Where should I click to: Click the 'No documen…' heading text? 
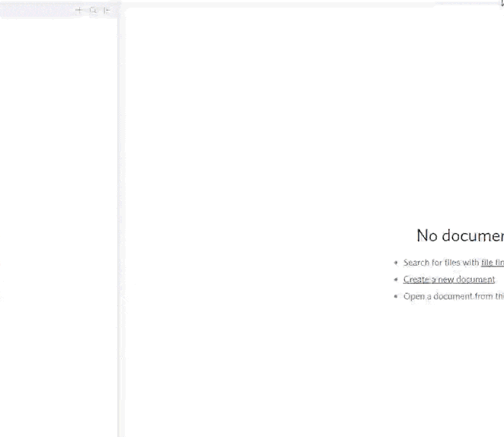[x=461, y=235]
